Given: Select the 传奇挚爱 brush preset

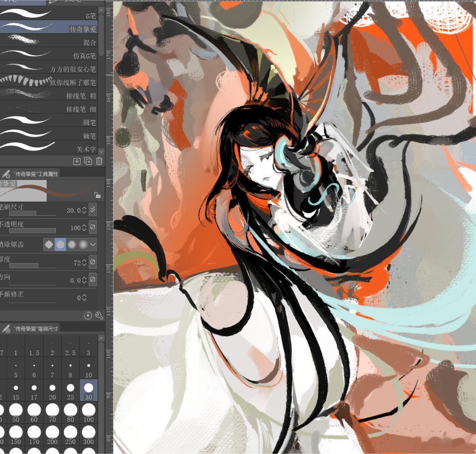Looking at the screenshot, I should click(49, 27).
